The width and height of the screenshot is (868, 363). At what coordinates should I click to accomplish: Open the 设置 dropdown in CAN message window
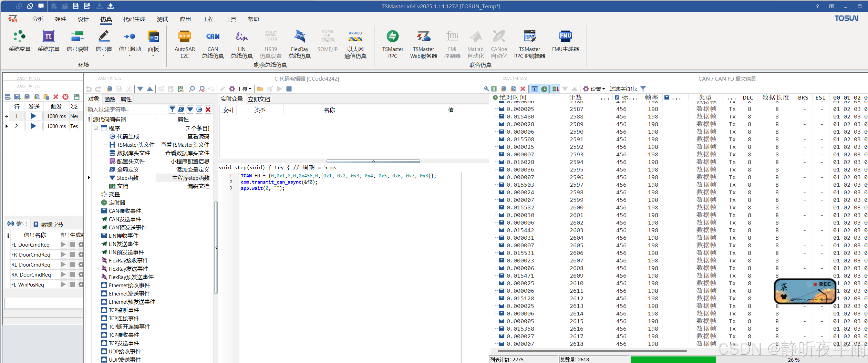pos(595,89)
